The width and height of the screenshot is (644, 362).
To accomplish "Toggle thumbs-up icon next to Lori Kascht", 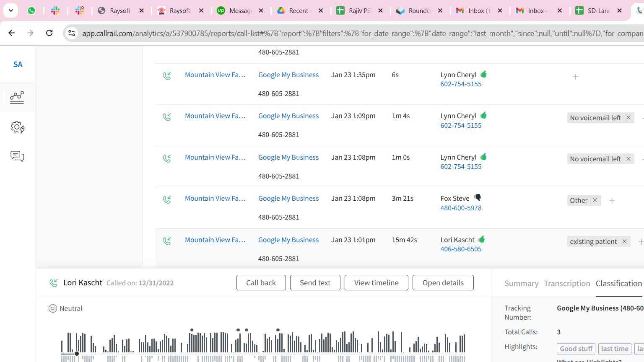I will tap(481, 239).
